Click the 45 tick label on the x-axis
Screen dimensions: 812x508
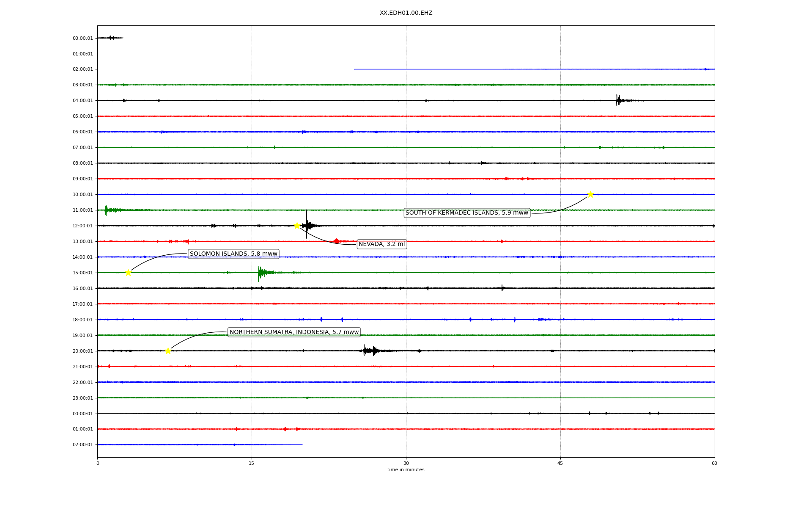[560, 463]
